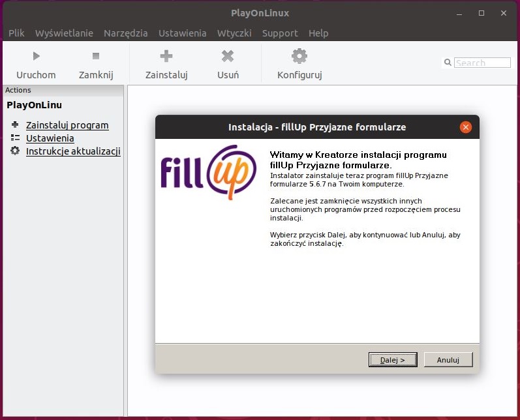
Task: Open the Support menu
Action: click(x=280, y=33)
